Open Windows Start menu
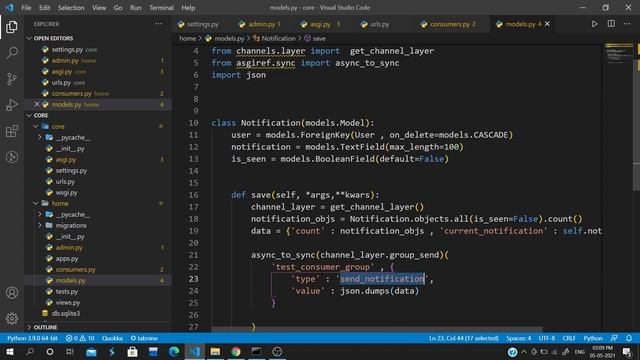The image size is (640, 360). pyautogui.click(x=9, y=352)
